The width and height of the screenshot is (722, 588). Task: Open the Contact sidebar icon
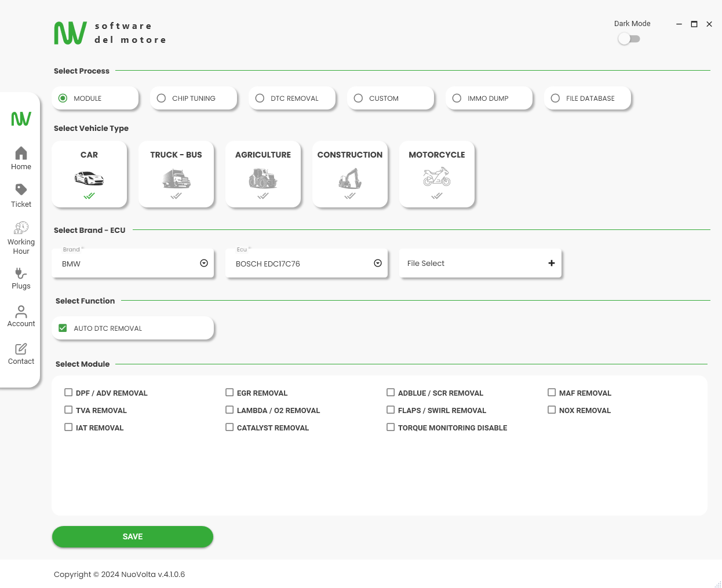(21, 353)
